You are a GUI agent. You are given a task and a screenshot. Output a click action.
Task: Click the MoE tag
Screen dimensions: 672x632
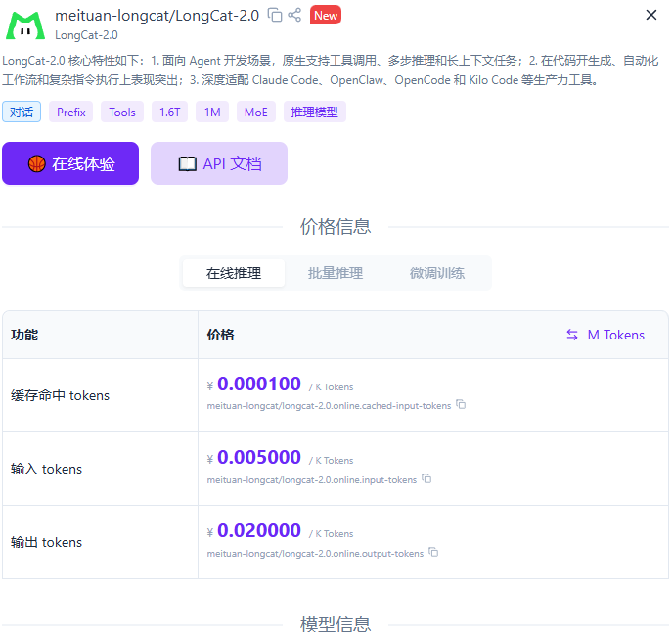(x=256, y=112)
